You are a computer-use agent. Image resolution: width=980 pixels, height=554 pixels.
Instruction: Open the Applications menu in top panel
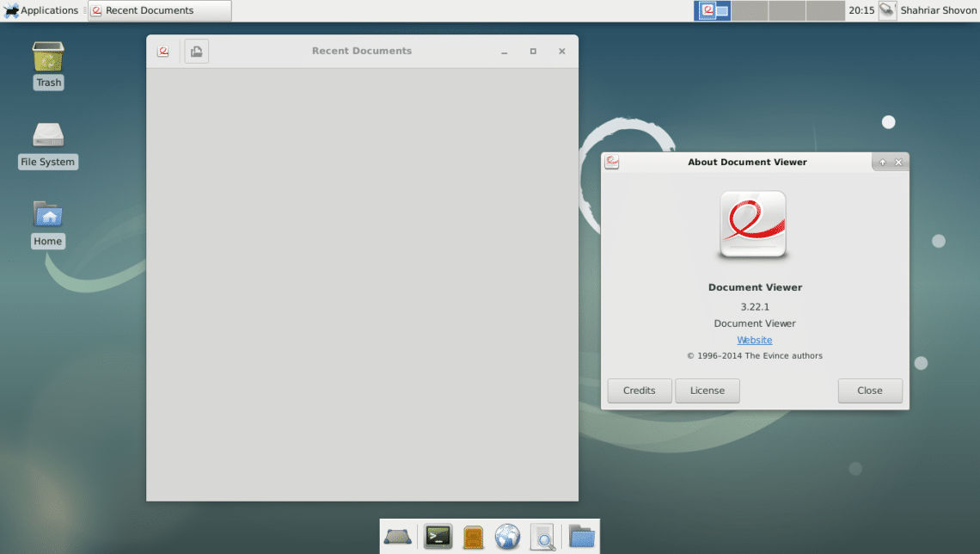(41, 10)
